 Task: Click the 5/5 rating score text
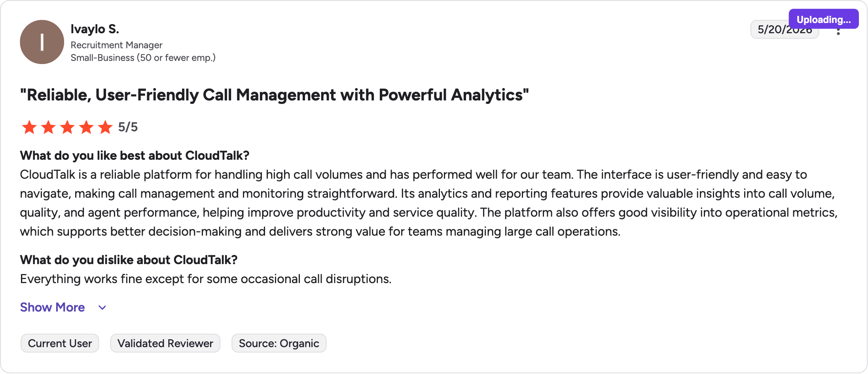click(128, 127)
